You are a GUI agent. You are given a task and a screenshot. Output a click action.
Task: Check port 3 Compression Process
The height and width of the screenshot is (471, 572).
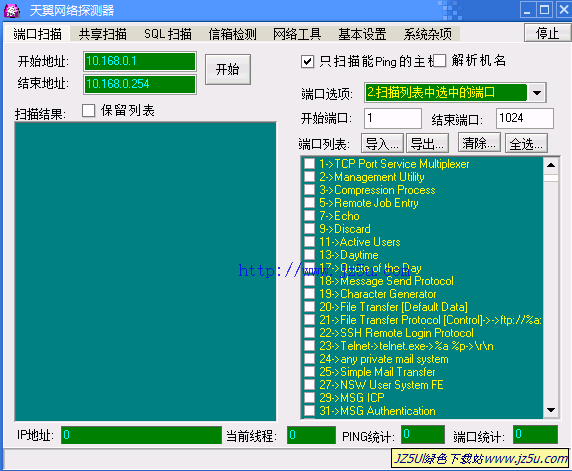(x=309, y=190)
